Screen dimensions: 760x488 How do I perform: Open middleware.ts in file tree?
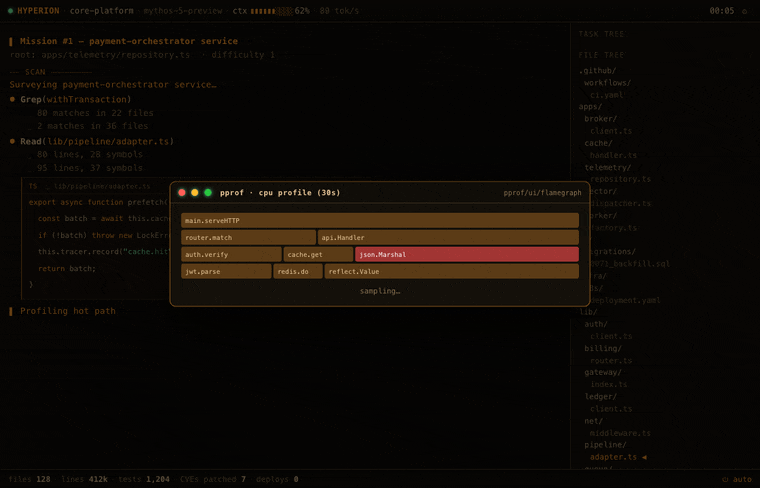[x=620, y=433]
